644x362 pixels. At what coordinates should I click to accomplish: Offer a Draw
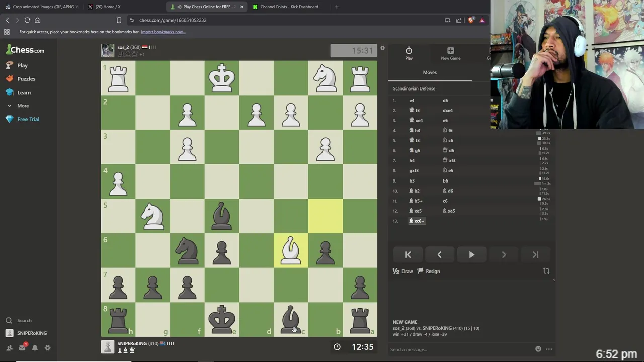coord(403,271)
